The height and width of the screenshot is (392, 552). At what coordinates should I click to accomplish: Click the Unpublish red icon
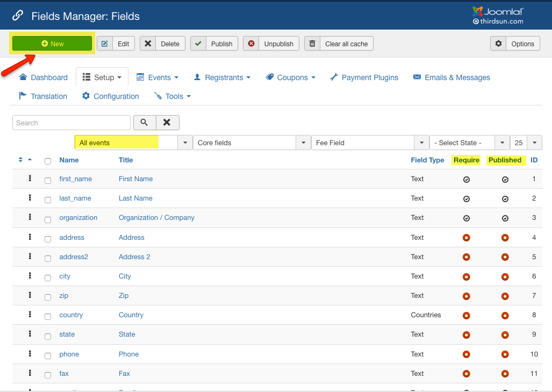[x=250, y=44]
